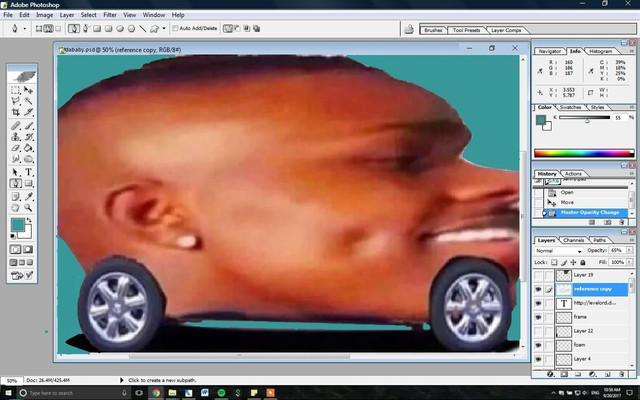Select the Type tool

(x=28, y=172)
